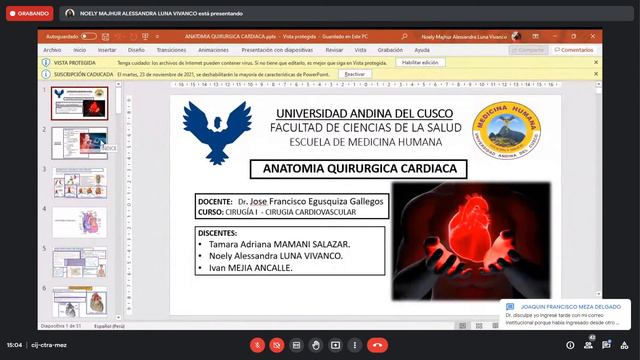Switch to Reading view icon in status bar
Image resolution: width=640 pixels, height=360 pixels.
coord(495,326)
